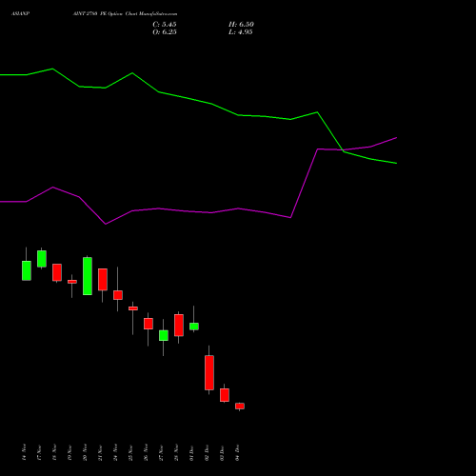Click the low value 'L: 4.95'
The image size is (476, 476).
241,32
